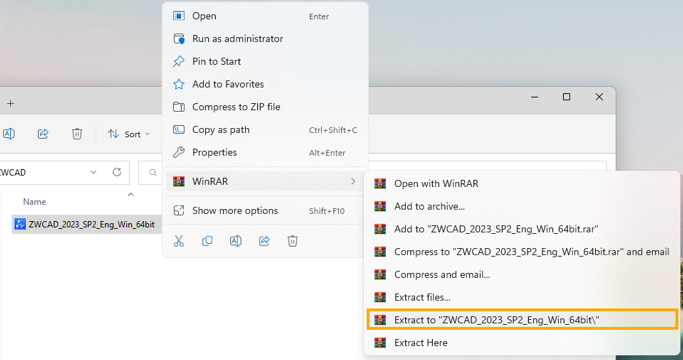The image size is (683, 360).
Task: Choose Open with WinRAR
Action: click(522, 183)
